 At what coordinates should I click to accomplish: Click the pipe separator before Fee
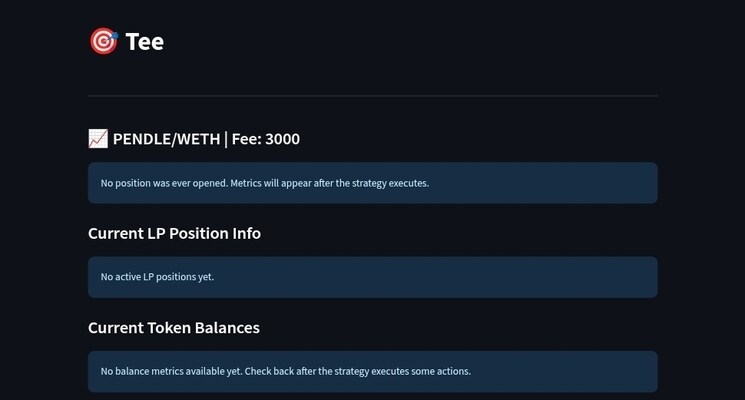click(225, 139)
